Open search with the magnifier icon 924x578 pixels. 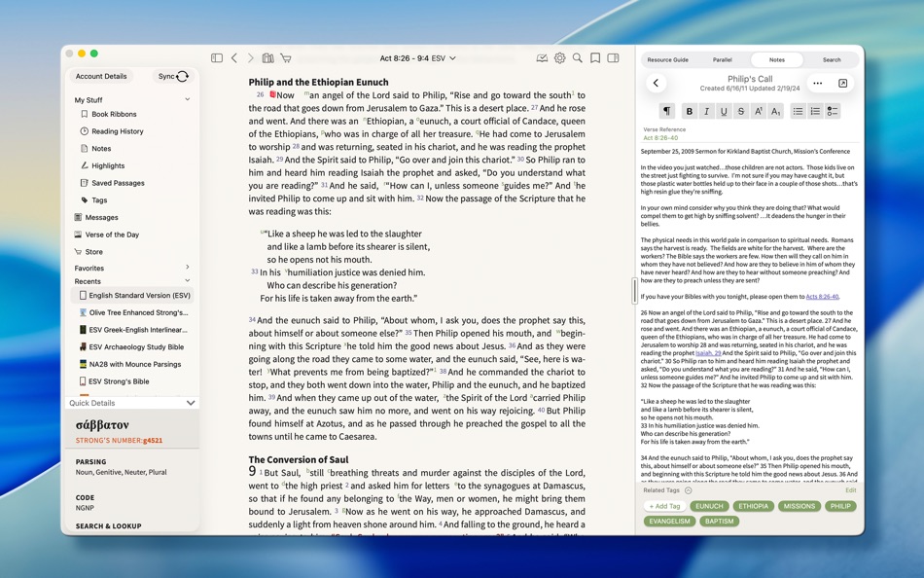click(576, 57)
